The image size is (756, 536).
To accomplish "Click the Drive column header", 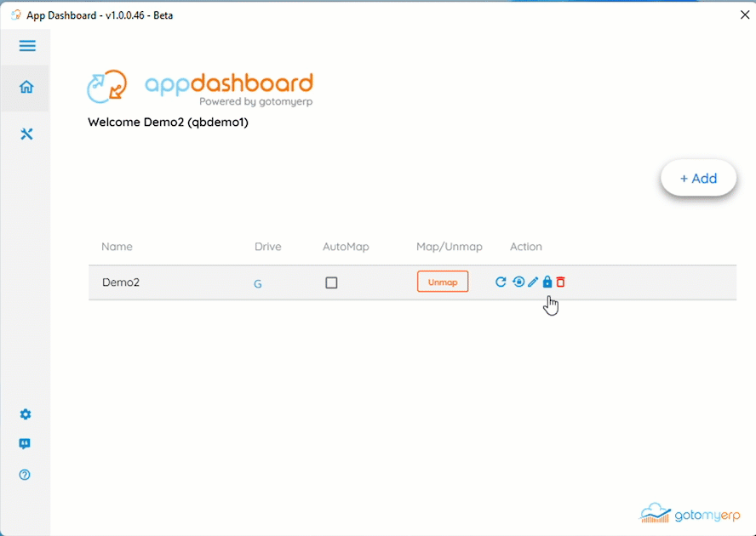I will 267,247.
